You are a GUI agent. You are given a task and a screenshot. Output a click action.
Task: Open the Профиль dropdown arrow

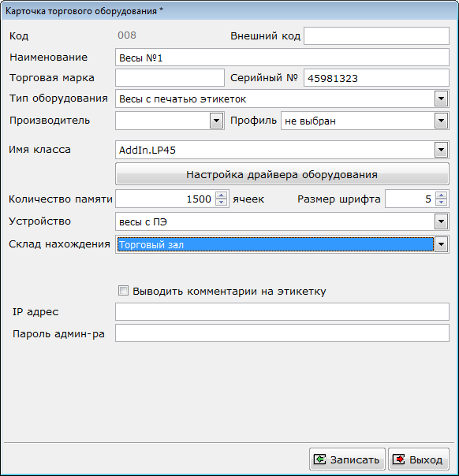[x=441, y=121]
